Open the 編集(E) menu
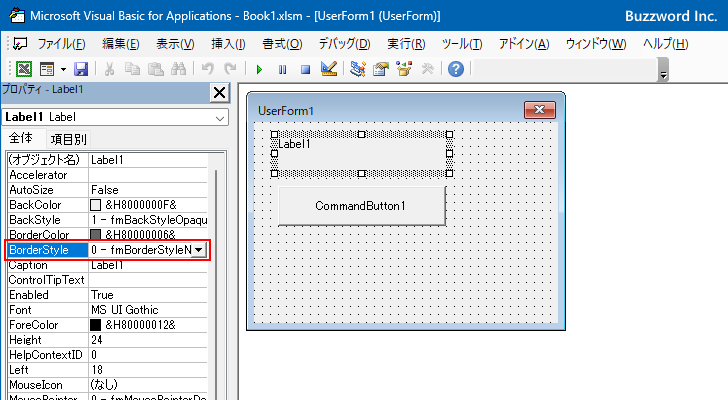This screenshot has width=728, height=400. [120, 44]
